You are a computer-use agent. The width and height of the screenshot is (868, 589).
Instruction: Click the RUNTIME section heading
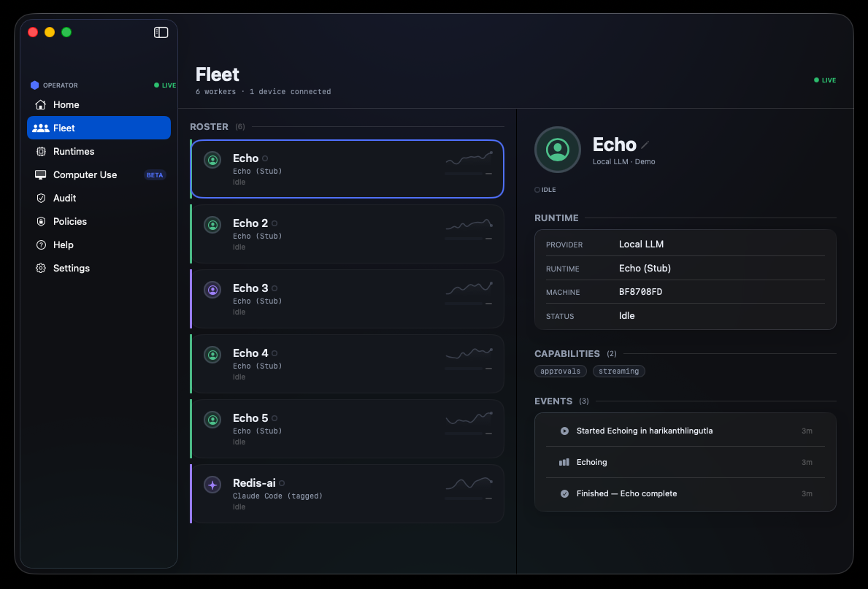[x=556, y=218]
